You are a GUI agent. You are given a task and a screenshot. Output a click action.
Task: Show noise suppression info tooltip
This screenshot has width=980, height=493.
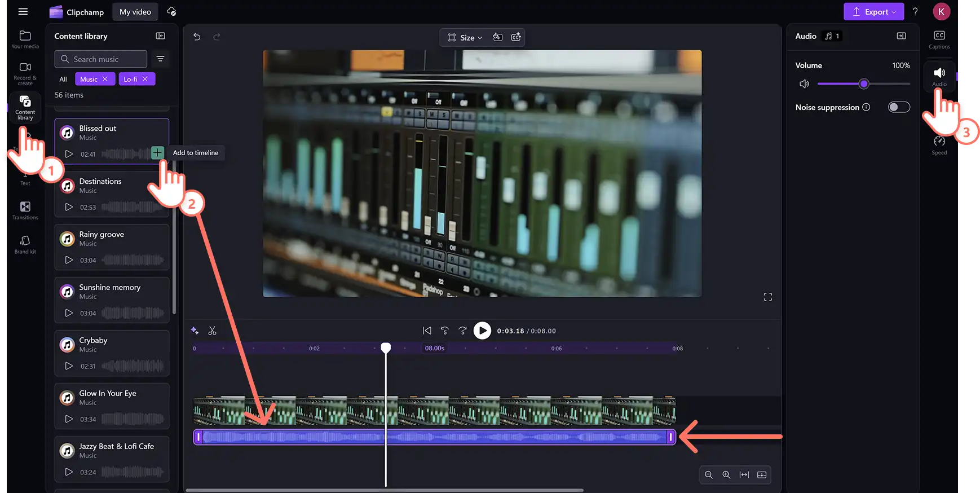click(x=867, y=107)
